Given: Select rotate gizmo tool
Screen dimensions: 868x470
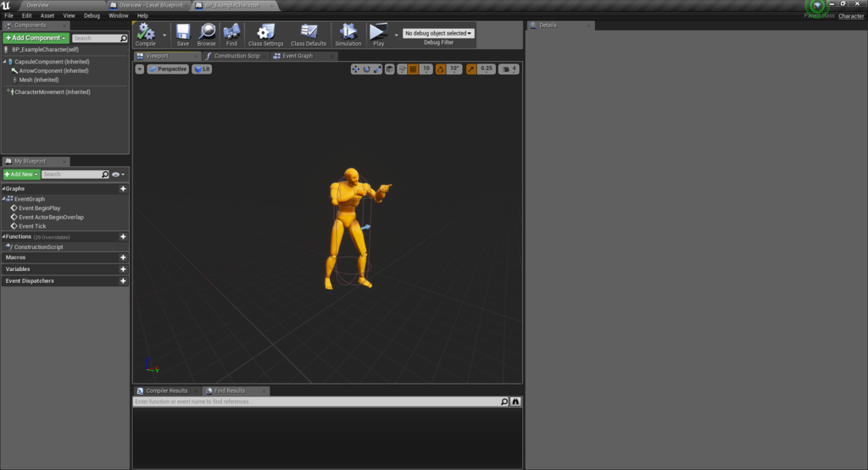Looking at the screenshot, I should (366, 69).
